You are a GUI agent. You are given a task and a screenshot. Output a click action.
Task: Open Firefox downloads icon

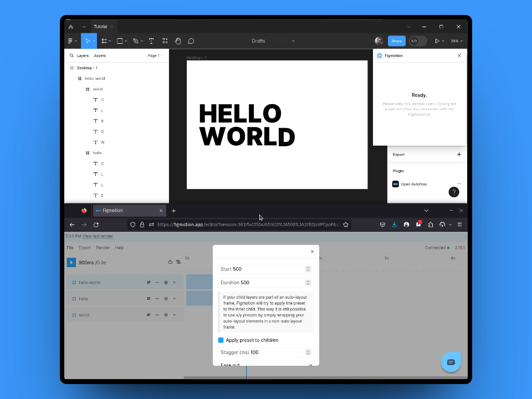[x=394, y=224]
